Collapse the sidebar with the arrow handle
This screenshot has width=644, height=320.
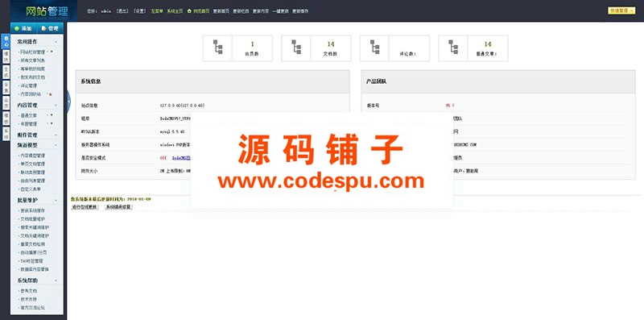pos(68,101)
